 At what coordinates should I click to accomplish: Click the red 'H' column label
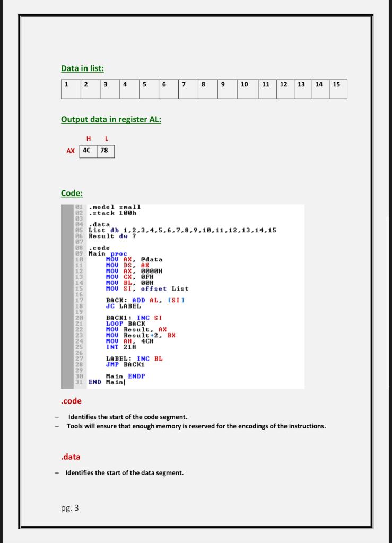[x=89, y=138]
